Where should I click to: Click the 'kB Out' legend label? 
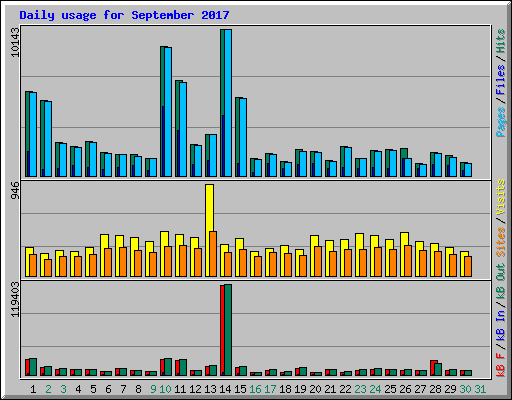[x=500, y=281]
